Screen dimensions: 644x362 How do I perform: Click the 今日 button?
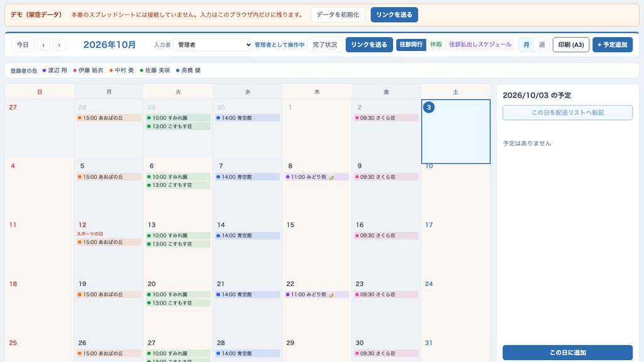click(x=23, y=45)
